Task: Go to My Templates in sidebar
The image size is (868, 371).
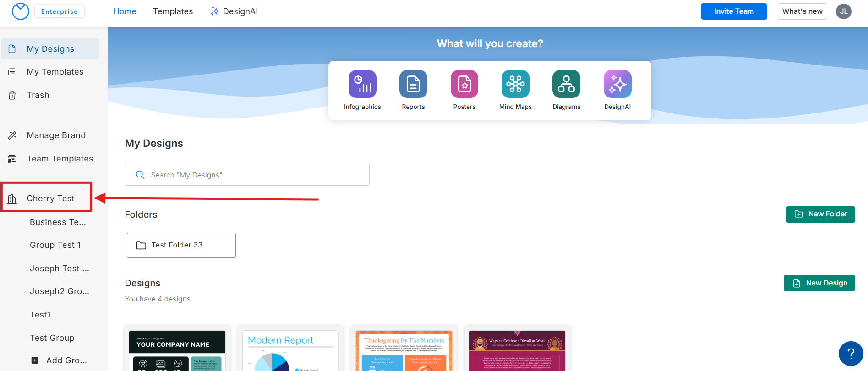Action: tap(55, 72)
